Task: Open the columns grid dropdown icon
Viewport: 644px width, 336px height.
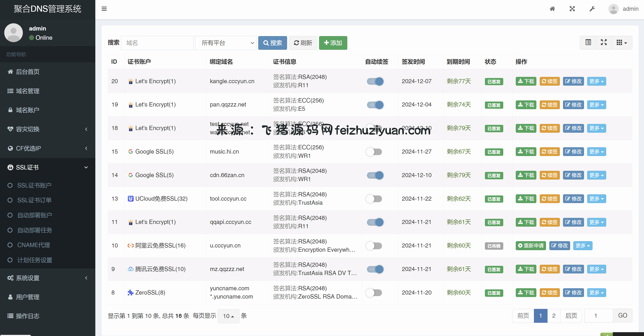Action: coord(621,43)
